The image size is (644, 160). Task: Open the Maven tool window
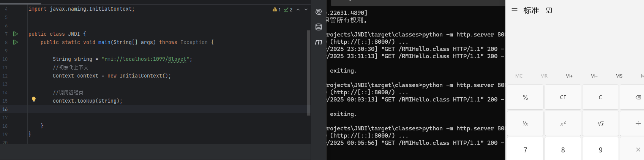(x=319, y=42)
